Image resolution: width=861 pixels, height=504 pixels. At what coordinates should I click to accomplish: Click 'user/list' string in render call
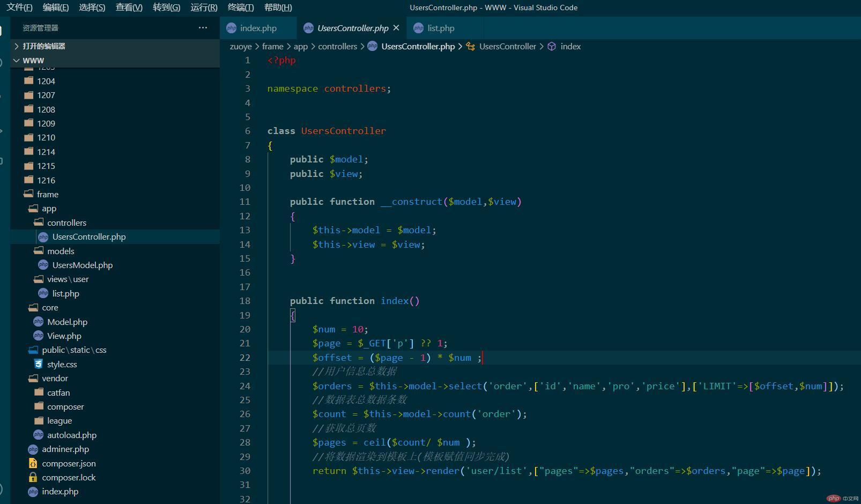(496, 471)
